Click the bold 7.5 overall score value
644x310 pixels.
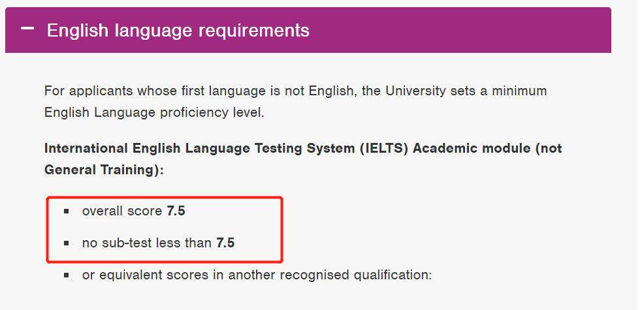[x=176, y=211]
